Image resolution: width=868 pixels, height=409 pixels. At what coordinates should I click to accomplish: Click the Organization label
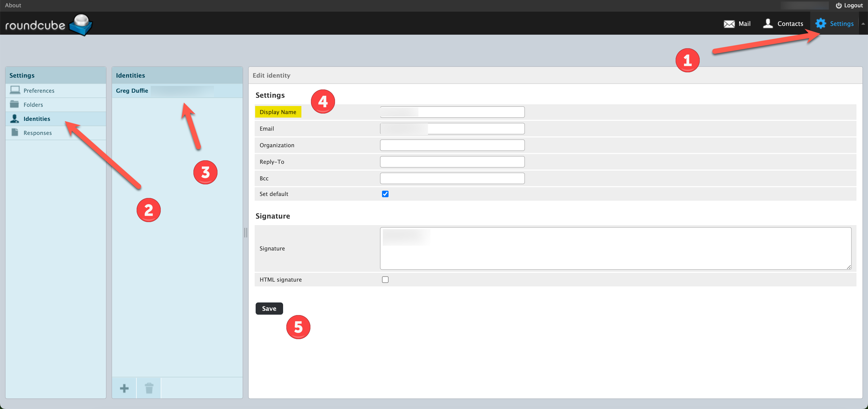[x=277, y=145]
